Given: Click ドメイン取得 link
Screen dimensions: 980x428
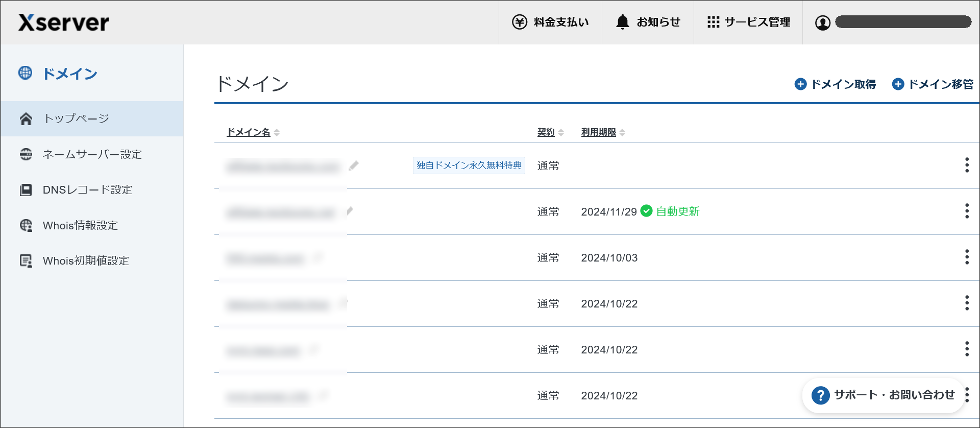Looking at the screenshot, I should pyautogui.click(x=843, y=84).
